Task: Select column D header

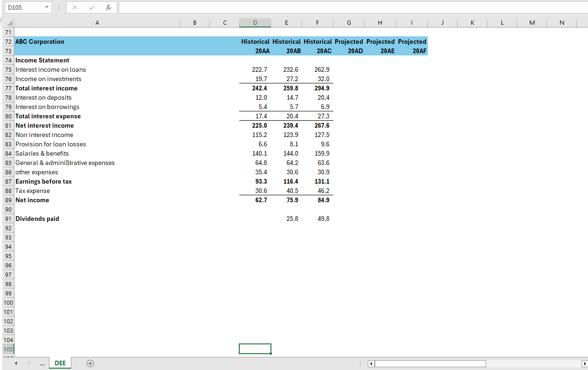Action: tap(255, 22)
